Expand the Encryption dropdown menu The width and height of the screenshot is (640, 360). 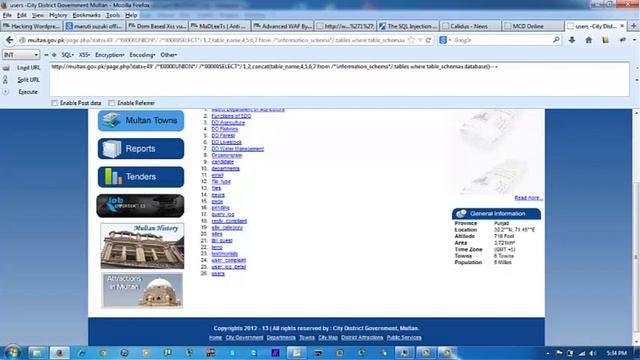[109, 55]
